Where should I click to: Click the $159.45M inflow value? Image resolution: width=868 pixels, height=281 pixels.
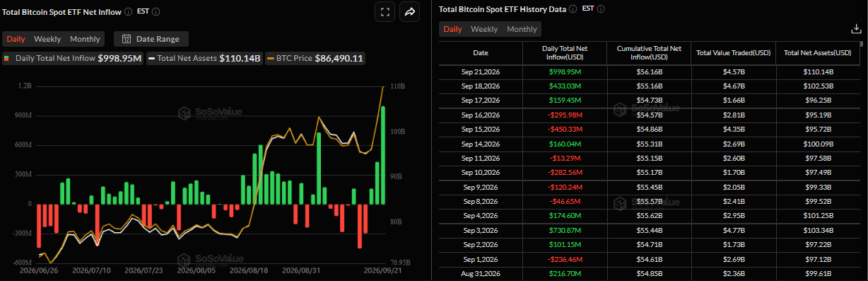565,101
